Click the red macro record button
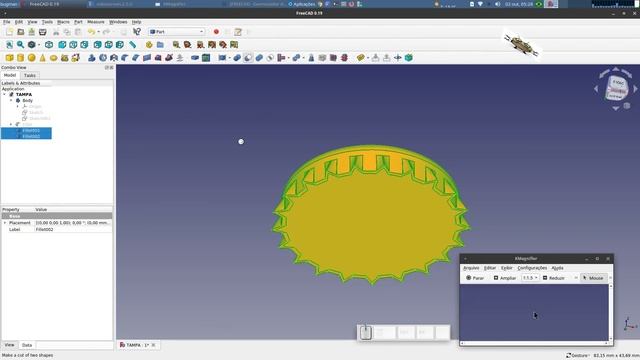This screenshot has width=640, height=360. 216,32
